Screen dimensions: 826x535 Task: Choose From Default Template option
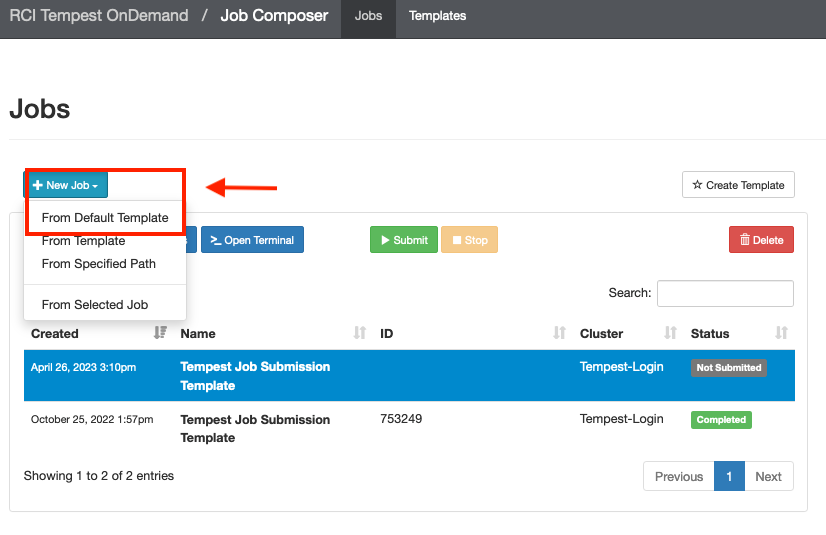click(x=105, y=217)
